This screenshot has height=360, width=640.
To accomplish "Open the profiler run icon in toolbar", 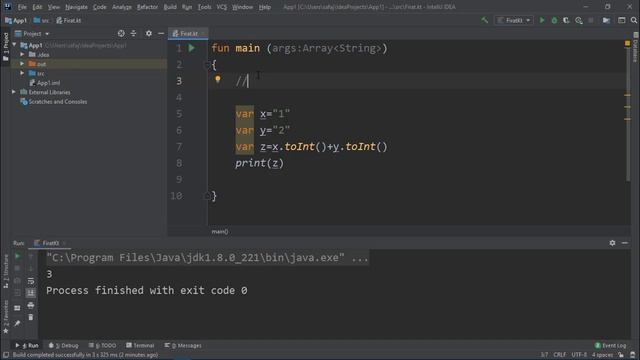I will click(579, 20).
